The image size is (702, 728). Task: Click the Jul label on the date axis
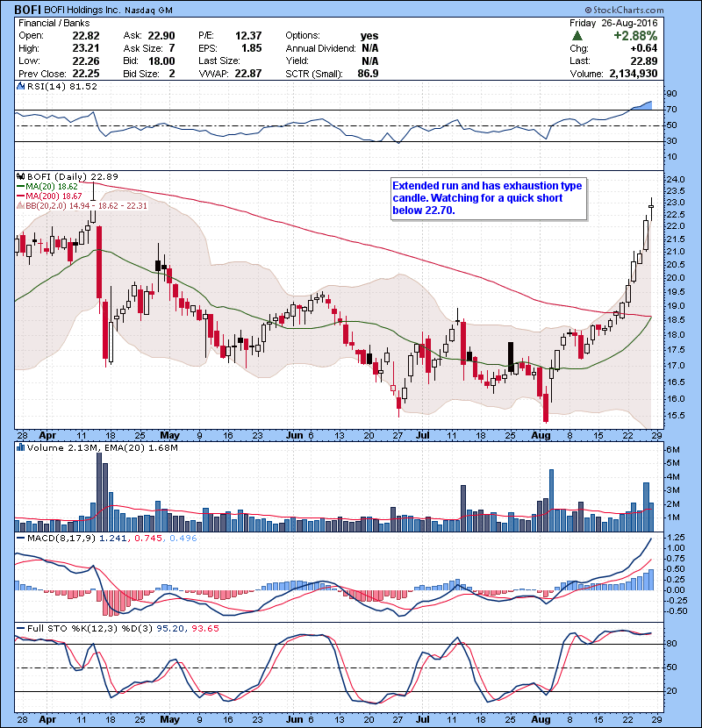(x=424, y=434)
